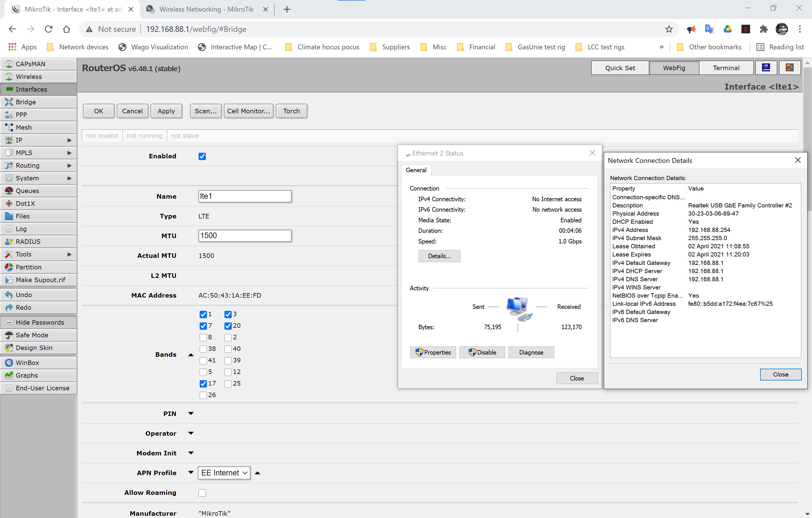Open the Graphs icon
The image size is (812, 518).
tap(9, 375)
